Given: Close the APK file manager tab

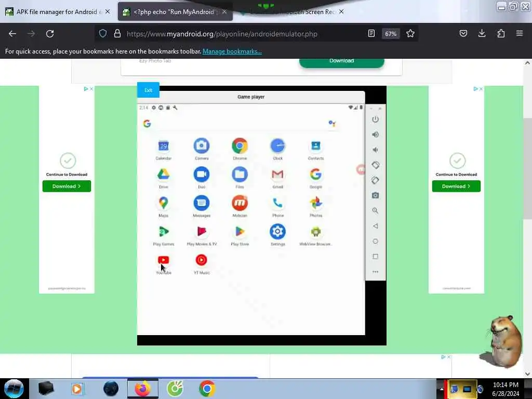Looking at the screenshot, I should pos(108,12).
